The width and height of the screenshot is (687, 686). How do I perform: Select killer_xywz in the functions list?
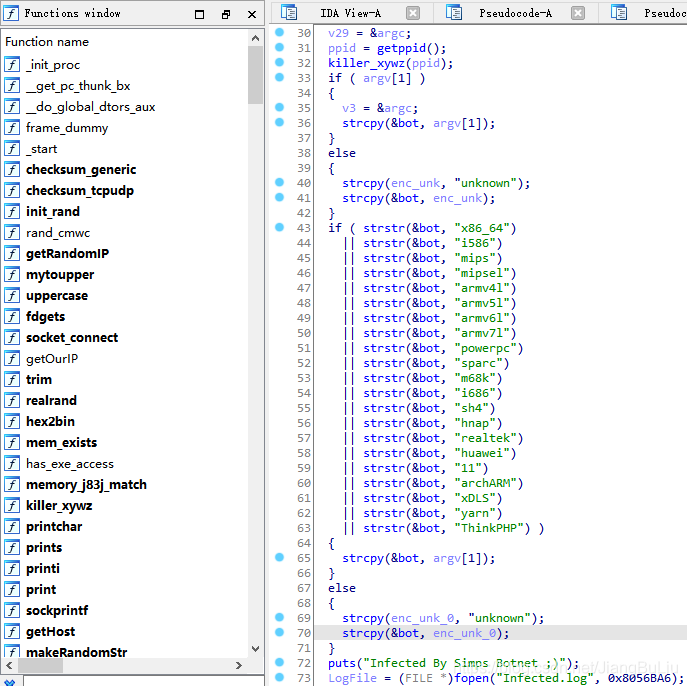coord(59,506)
